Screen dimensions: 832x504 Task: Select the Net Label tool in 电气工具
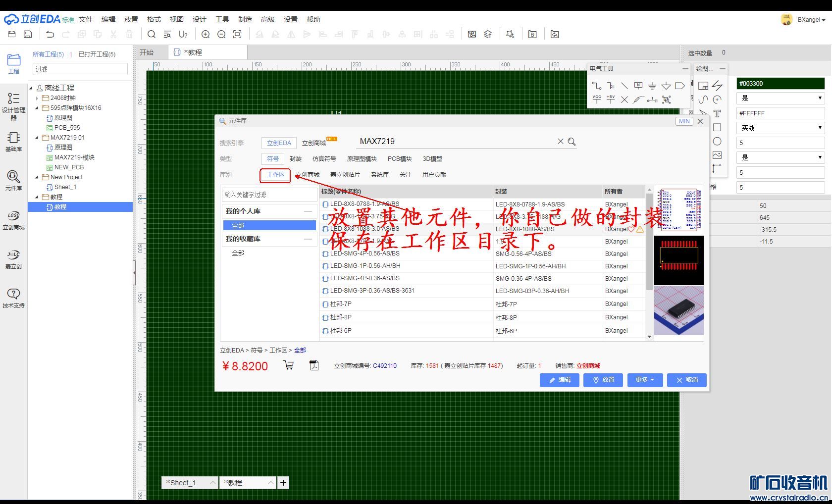tap(638, 86)
